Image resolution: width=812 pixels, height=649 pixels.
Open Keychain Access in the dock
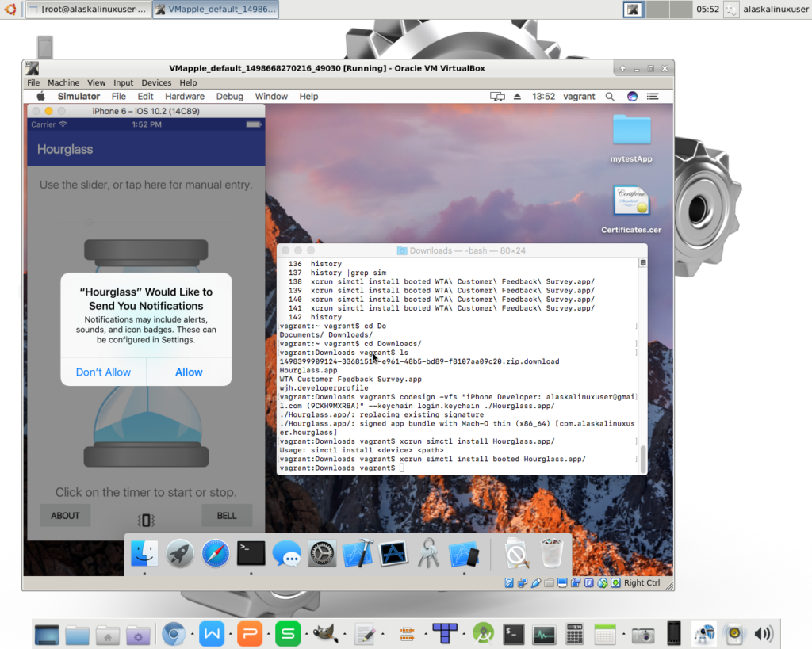(428, 553)
